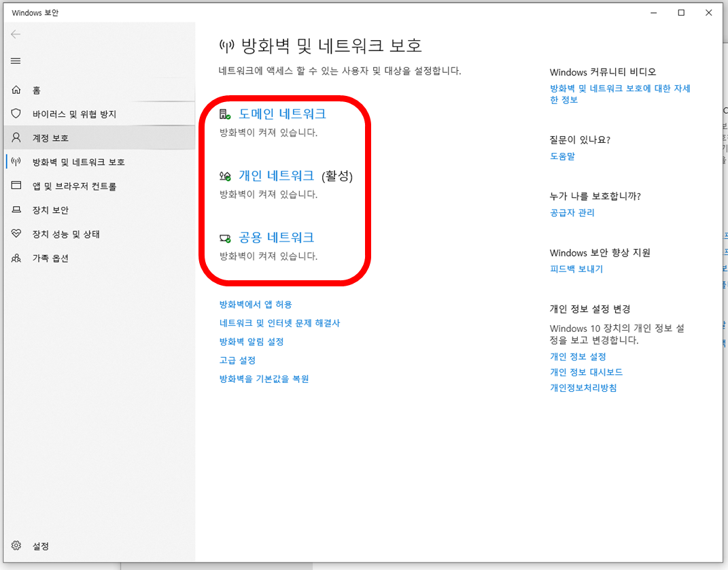Click the firewall antenna icon beside page title
The width and height of the screenshot is (728, 570).
tap(226, 46)
